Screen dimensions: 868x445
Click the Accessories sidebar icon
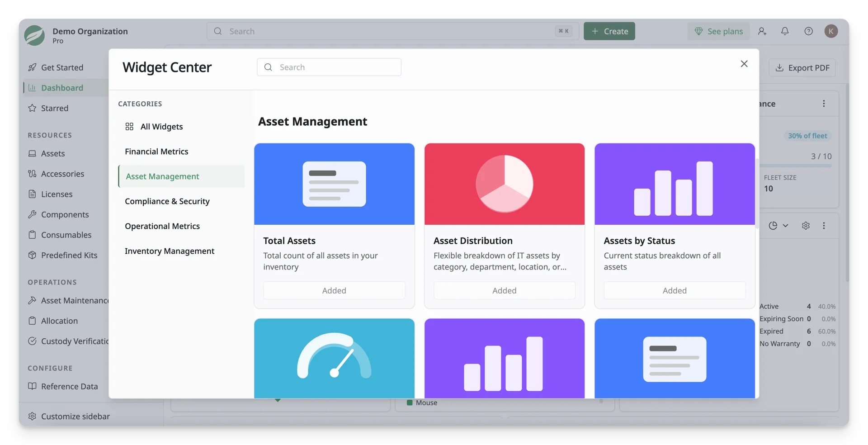(x=32, y=174)
